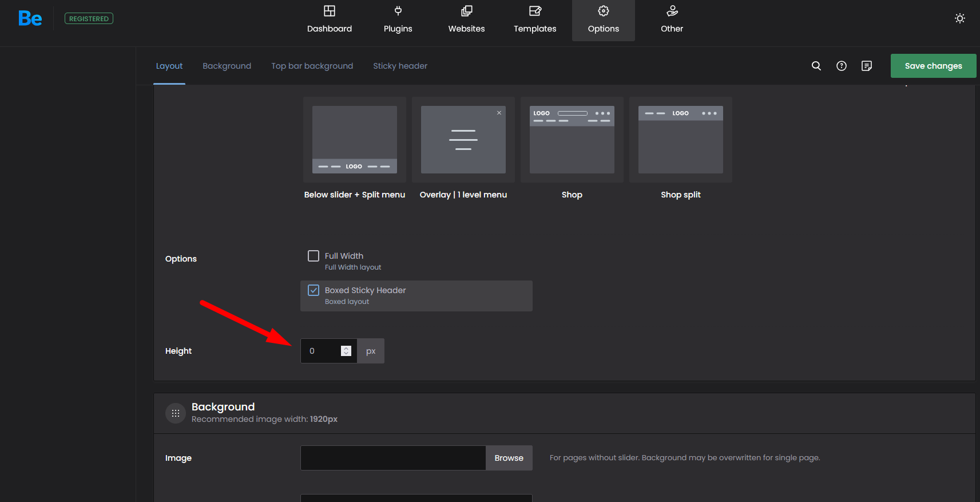980x502 pixels.
Task: Click the Browse image button
Action: point(509,458)
